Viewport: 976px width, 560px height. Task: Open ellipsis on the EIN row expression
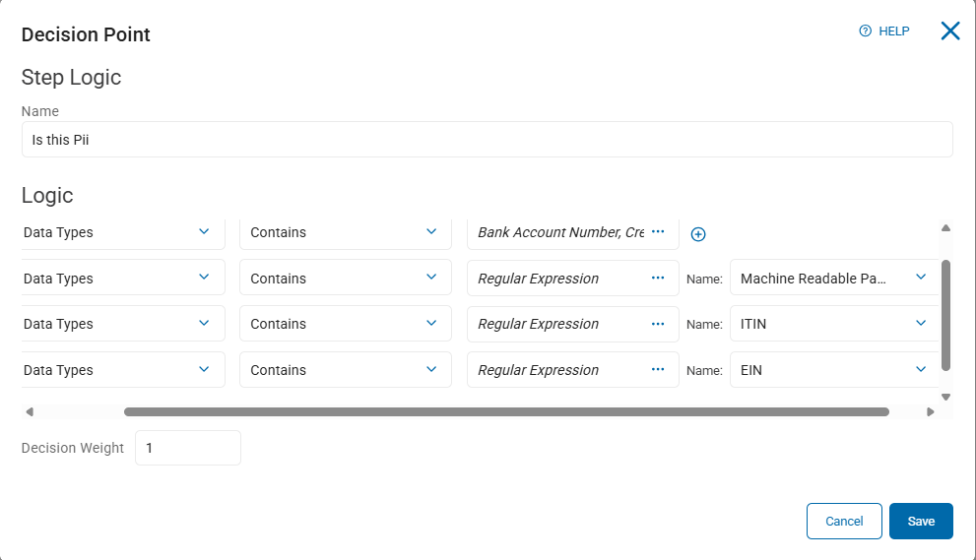658,370
